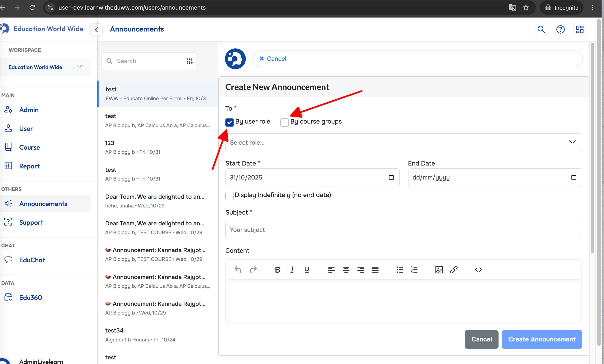Screen dimensions: 604x364
Task: Open the End Date calendar picker
Action: pyautogui.click(x=574, y=177)
